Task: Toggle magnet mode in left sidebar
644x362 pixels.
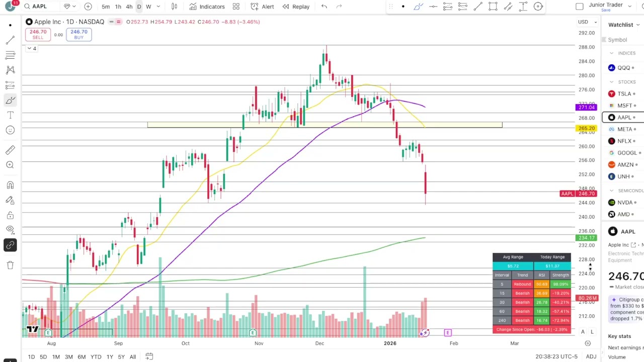Action: click(x=10, y=185)
